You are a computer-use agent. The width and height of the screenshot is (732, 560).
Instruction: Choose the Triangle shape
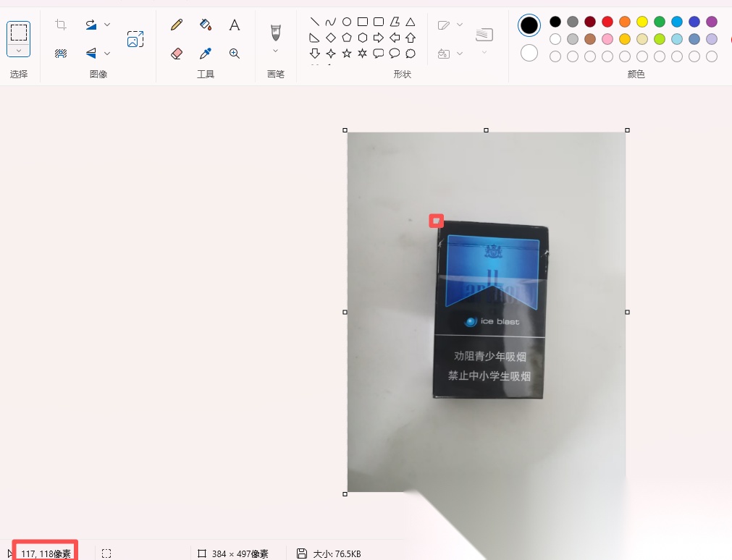coord(411,22)
